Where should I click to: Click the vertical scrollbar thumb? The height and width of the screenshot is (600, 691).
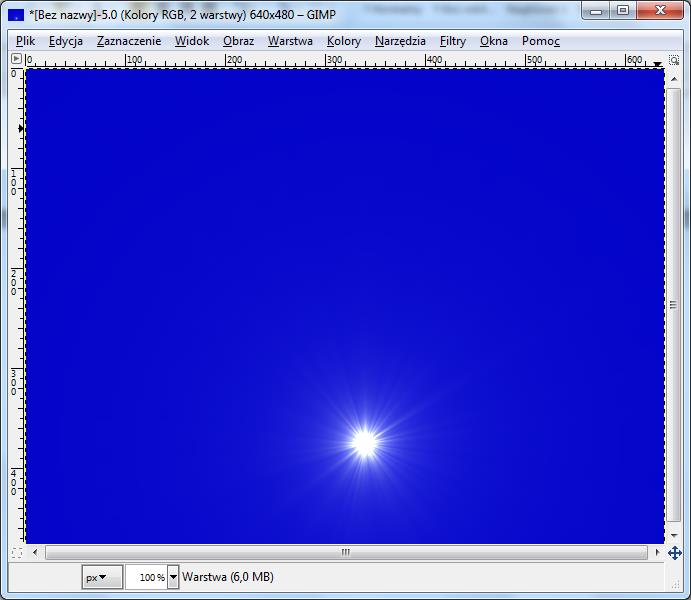673,304
